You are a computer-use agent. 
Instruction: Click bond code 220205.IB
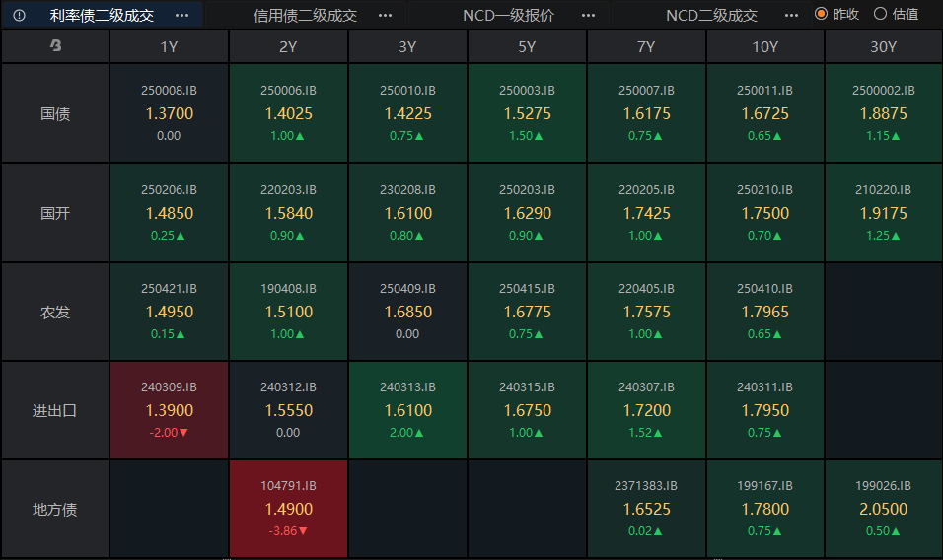[646, 190]
